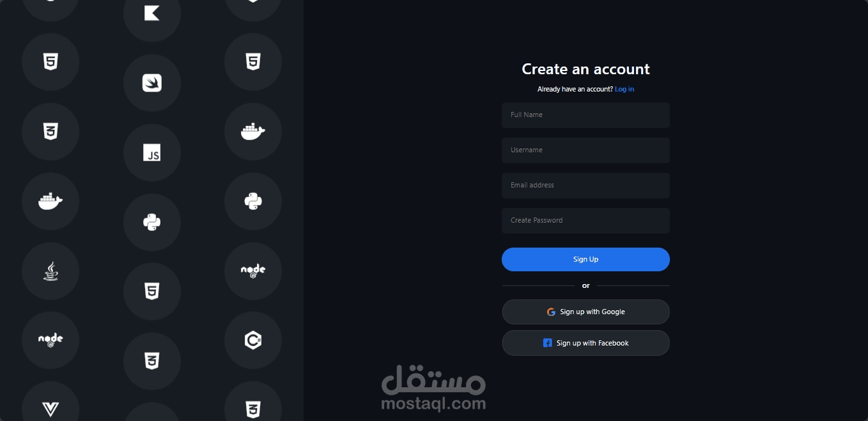Click into the Username input
The width and height of the screenshot is (868, 421).
pyautogui.click(x=585, y=150)
